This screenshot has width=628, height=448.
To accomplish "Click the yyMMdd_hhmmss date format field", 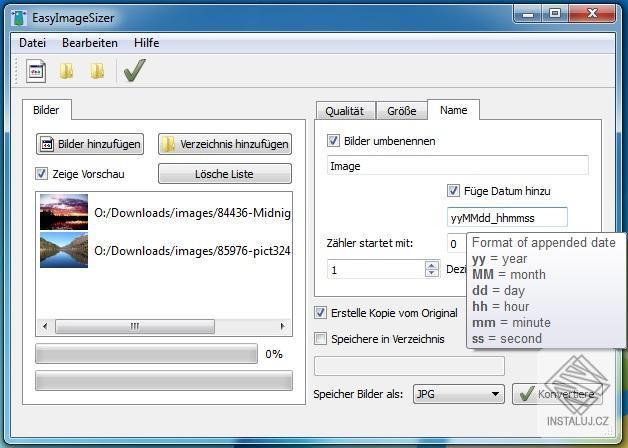I will pyautogui.click(x=507, y=217).
